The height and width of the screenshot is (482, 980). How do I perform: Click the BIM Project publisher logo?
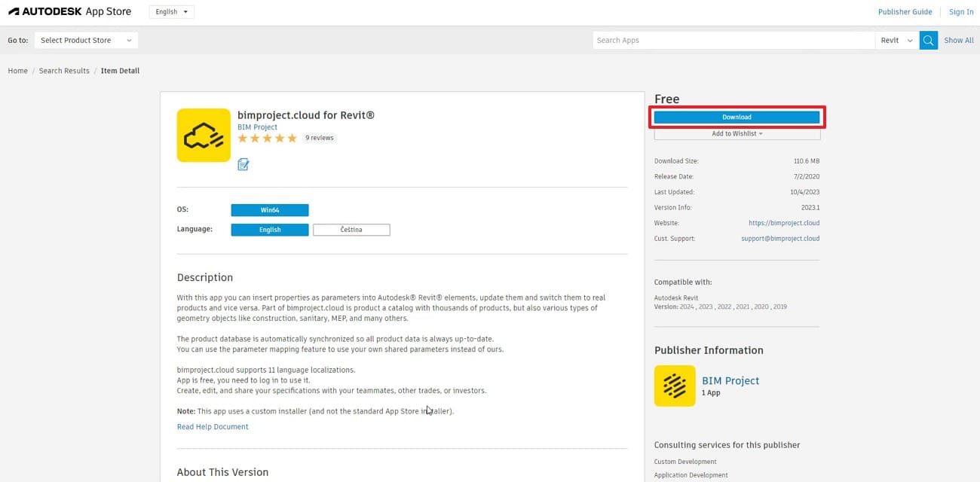(x=674, y=385)
